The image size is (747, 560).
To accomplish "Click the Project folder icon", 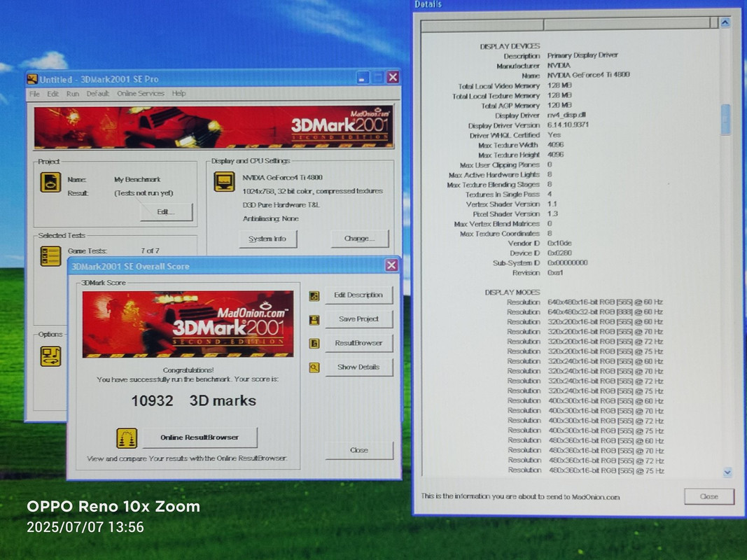I will click(50, 182).
